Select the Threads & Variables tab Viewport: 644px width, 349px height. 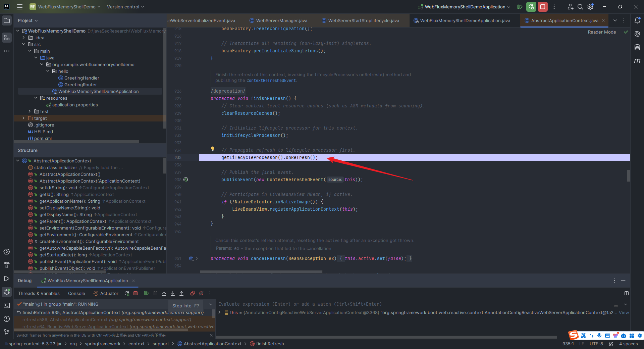pyautogui.click(x=39, y=293)
